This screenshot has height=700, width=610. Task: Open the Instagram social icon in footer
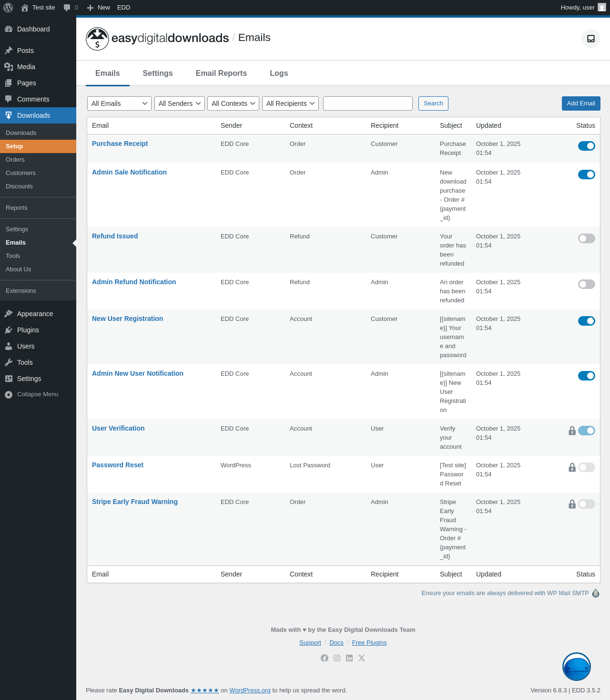pos(337,658)
